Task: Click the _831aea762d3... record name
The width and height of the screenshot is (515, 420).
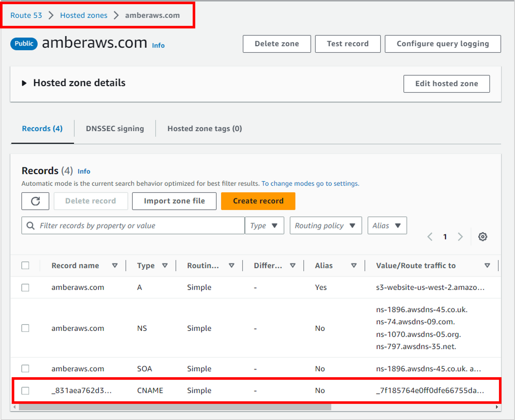Action: tap(81, 391)
